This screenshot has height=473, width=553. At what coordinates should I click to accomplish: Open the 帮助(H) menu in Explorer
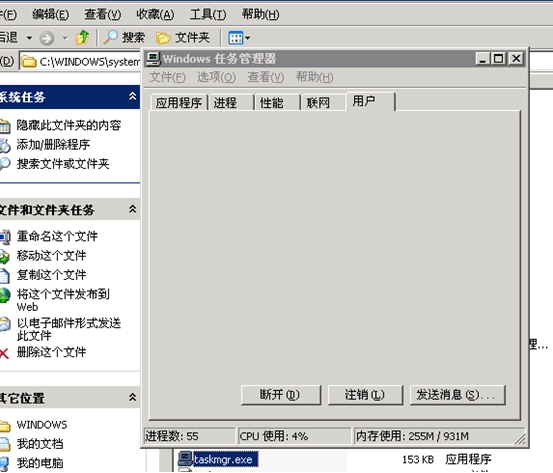tap(260, 14)
